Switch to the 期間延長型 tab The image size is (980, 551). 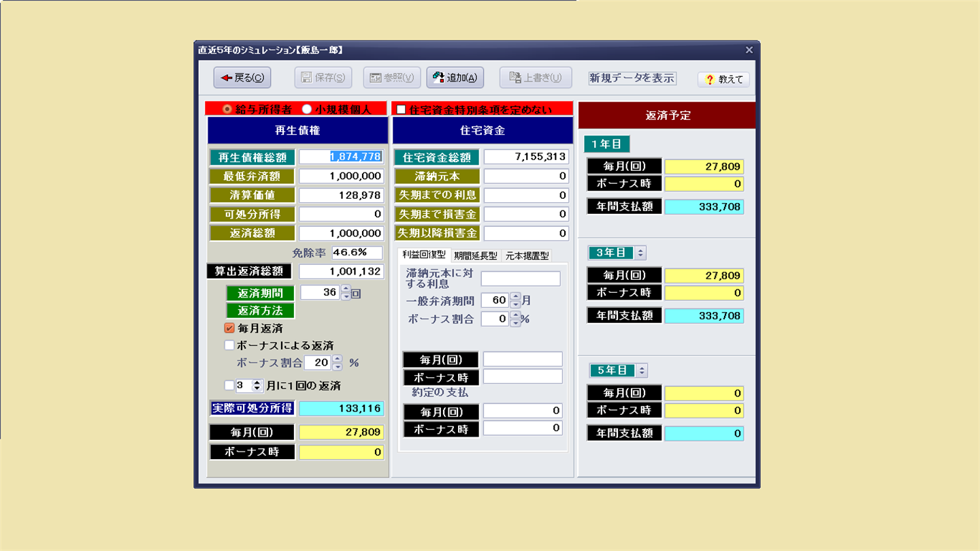(x=475, y=256)
